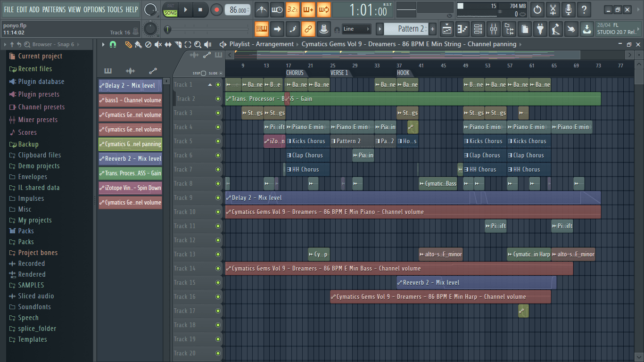This screenshot has width=644, height=362.
Task: Select the Slice tool in playlist toolbar
Action: pyautogui.click(x=178, y=44)
